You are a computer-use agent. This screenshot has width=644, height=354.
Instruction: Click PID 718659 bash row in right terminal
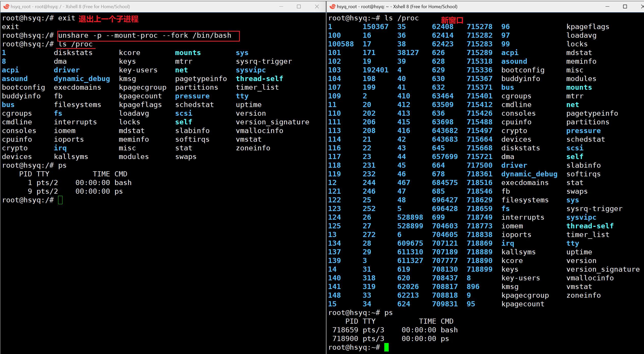[395, 330]
